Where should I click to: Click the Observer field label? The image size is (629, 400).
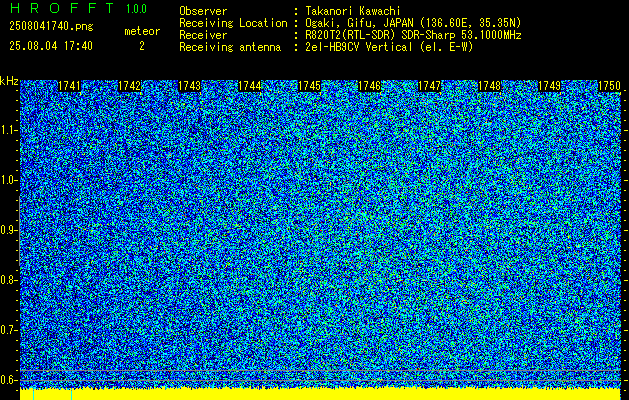tap(203, 11)
